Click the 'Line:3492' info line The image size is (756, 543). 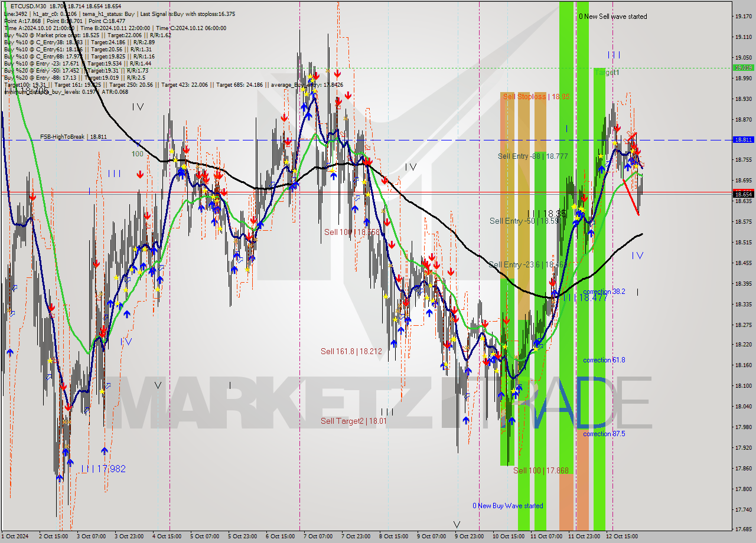click(119, 14)
